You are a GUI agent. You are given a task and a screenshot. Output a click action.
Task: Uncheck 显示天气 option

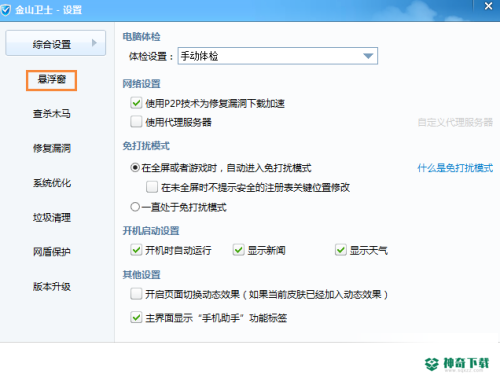coord(341,250)
